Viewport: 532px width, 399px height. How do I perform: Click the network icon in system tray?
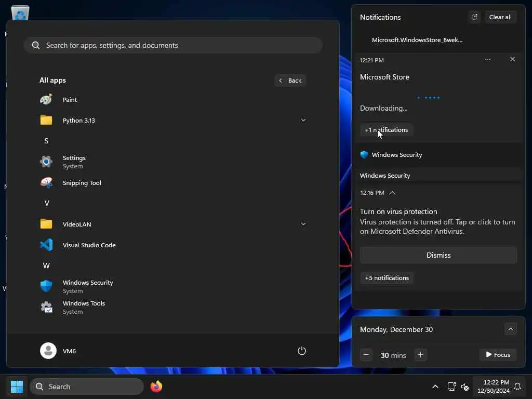point(451,387)
